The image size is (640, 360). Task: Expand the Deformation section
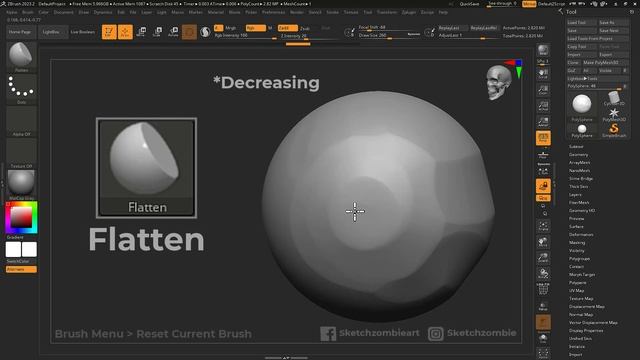[x=581, y=235]
